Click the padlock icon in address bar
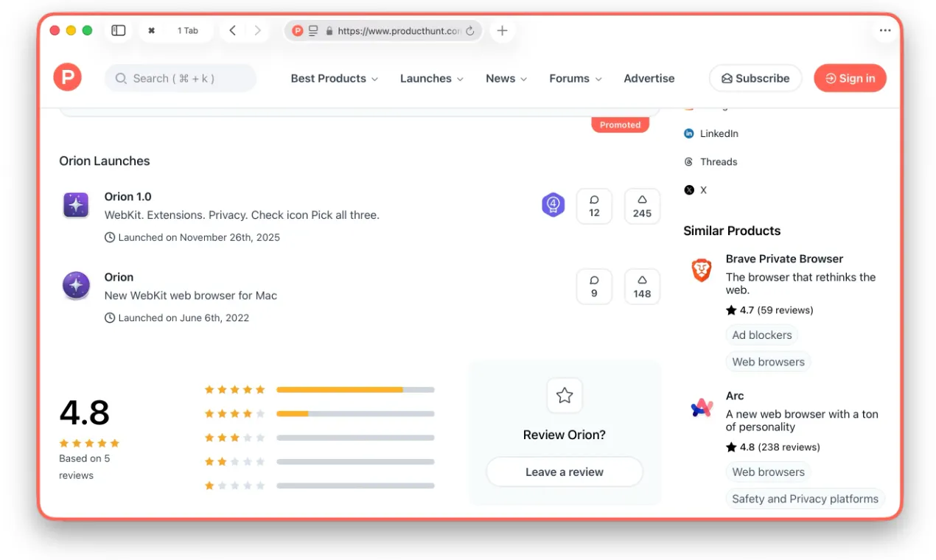This screenshot has width=936, height=560. coord(329,31)
